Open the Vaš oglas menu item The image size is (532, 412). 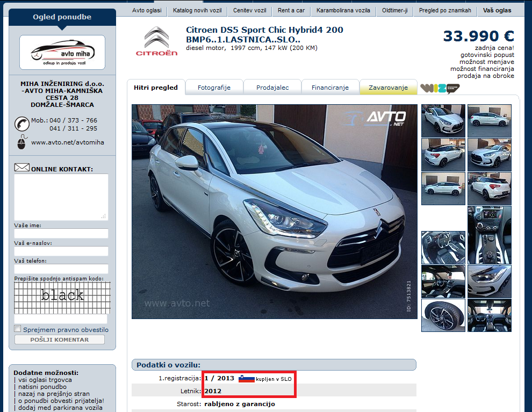pos(497,11)
